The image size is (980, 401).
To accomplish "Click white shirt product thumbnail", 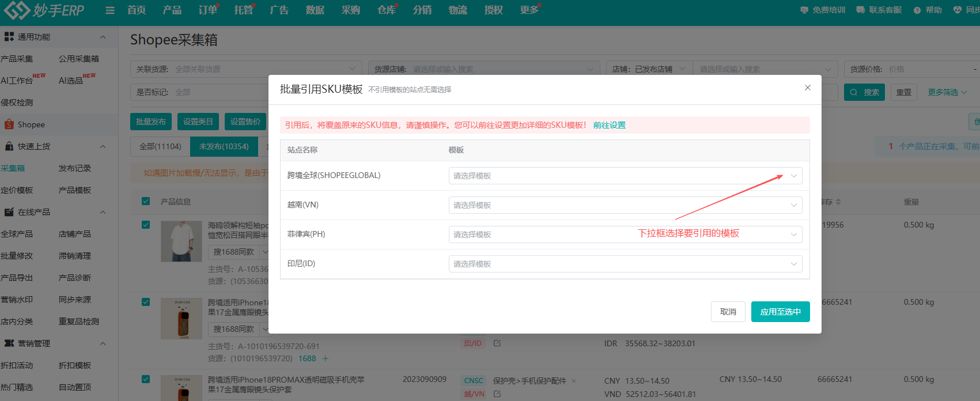I will [x=181, y=241].
